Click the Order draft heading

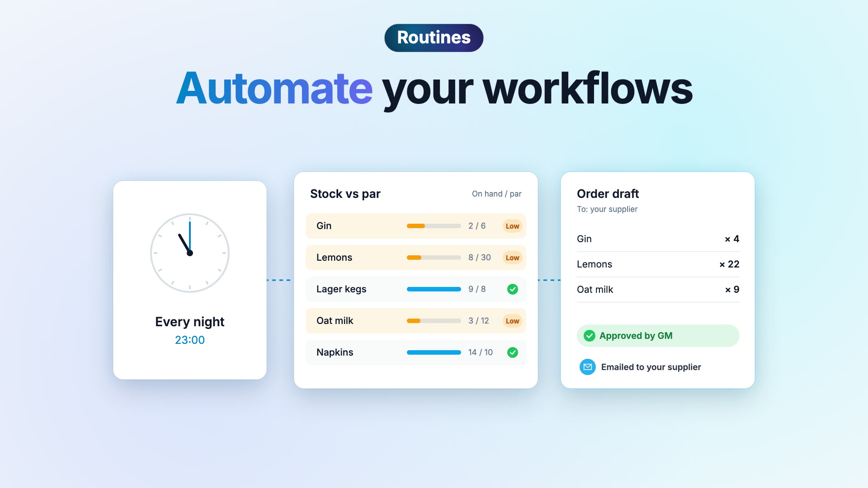tap(608, 194)
